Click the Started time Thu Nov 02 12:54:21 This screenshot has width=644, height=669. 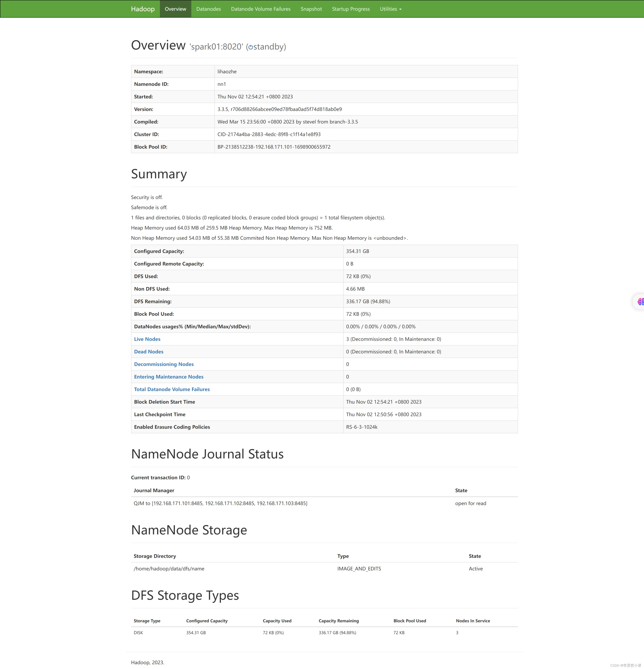[x=255, y=97]
